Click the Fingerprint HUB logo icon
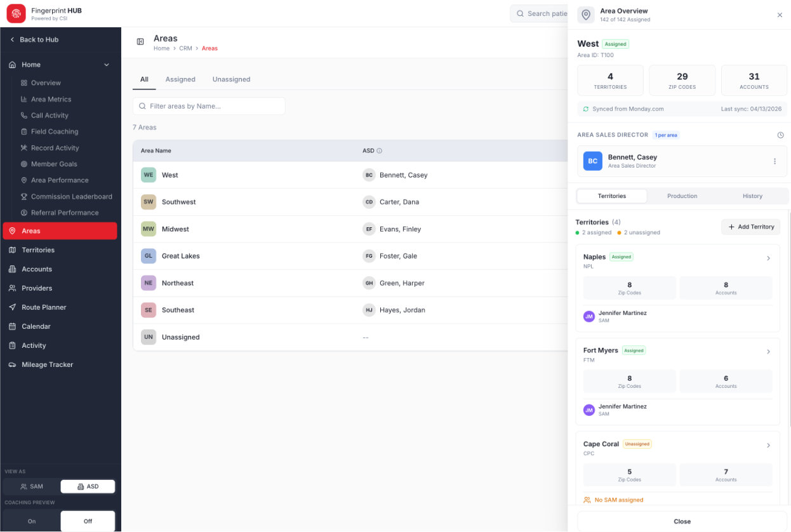Viewport: 791px width, 532px height. [x=17, y=13]
